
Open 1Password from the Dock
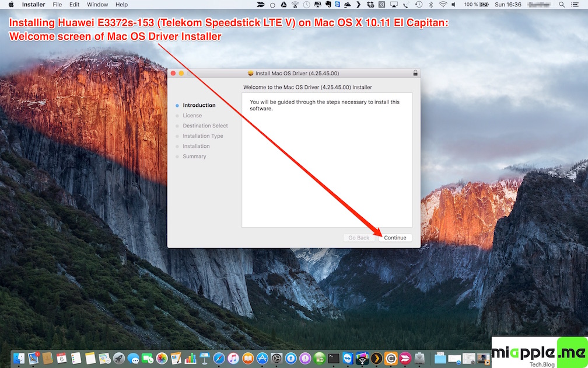pos(290,358)
